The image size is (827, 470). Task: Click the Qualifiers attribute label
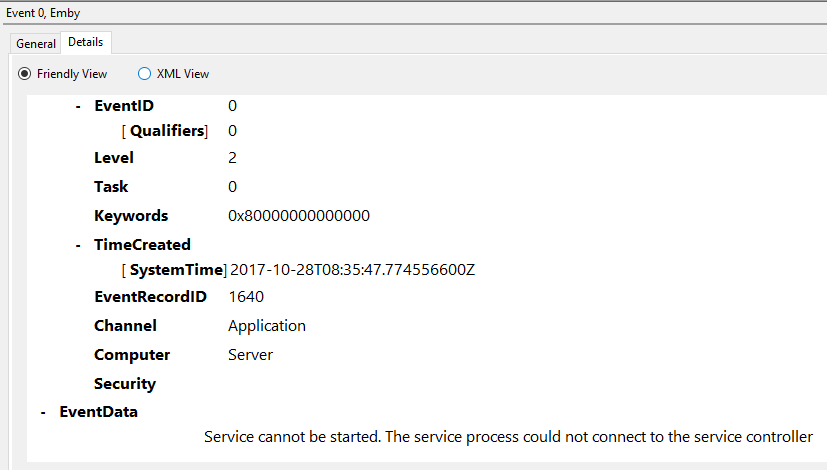(167, 131)
